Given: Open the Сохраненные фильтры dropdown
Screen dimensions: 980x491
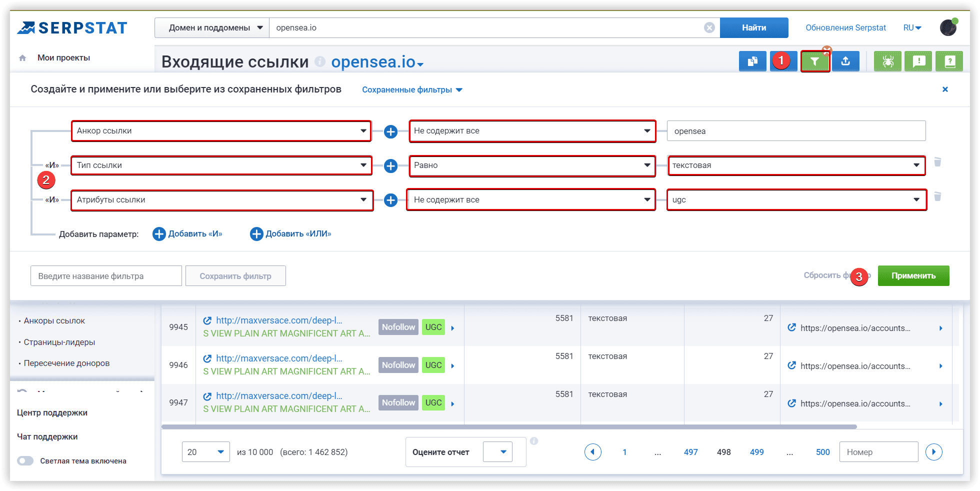Looking at the screenshot, I should [x=412, y=90].
